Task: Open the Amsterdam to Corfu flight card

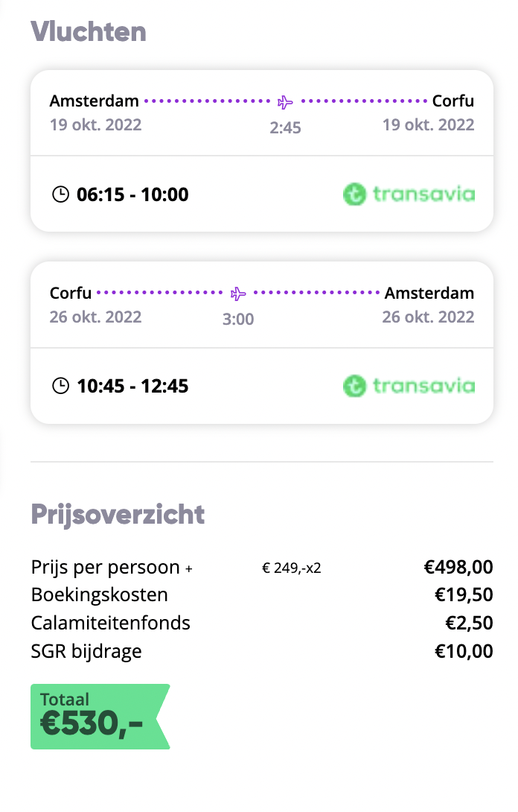Action: [262, 150]
